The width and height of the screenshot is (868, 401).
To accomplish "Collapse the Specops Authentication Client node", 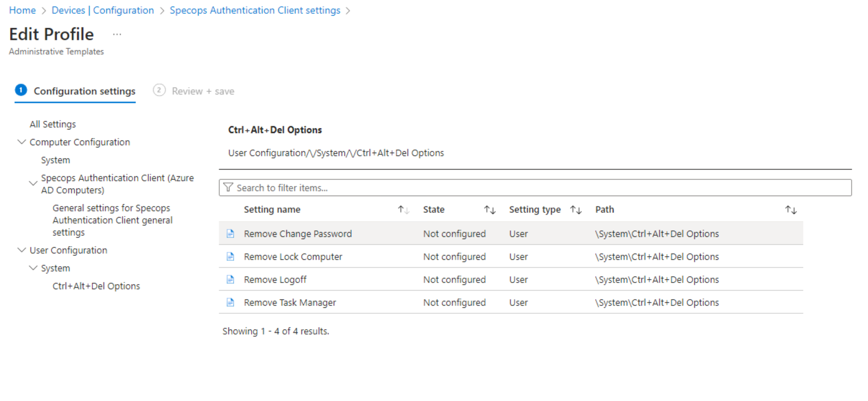I will coord(33,183).
